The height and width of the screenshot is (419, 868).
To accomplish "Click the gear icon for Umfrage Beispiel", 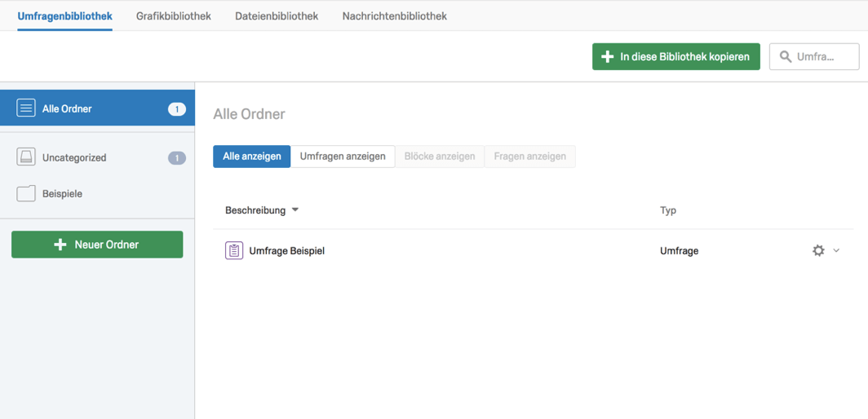I will point(818,251).
